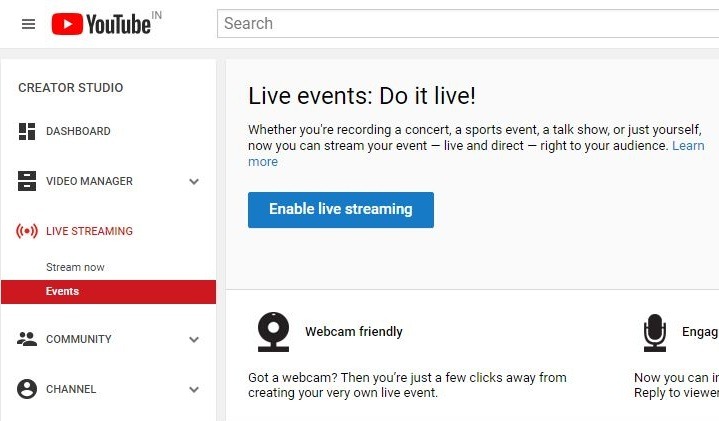Click the Webcam friendly title
This screenshot has width=719, height=421.
point(354,332)
